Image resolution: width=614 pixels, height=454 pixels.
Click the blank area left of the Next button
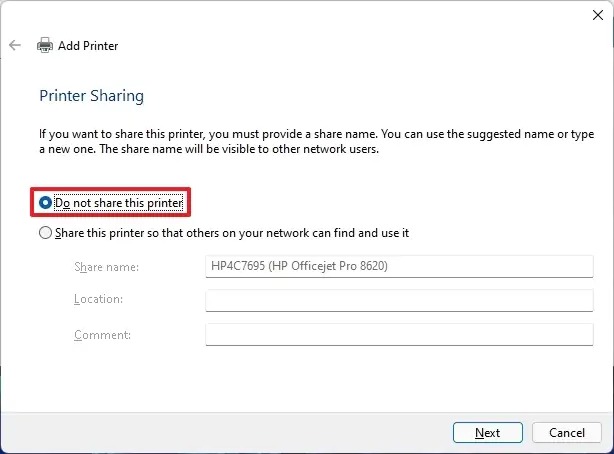(x=250, y=432)
